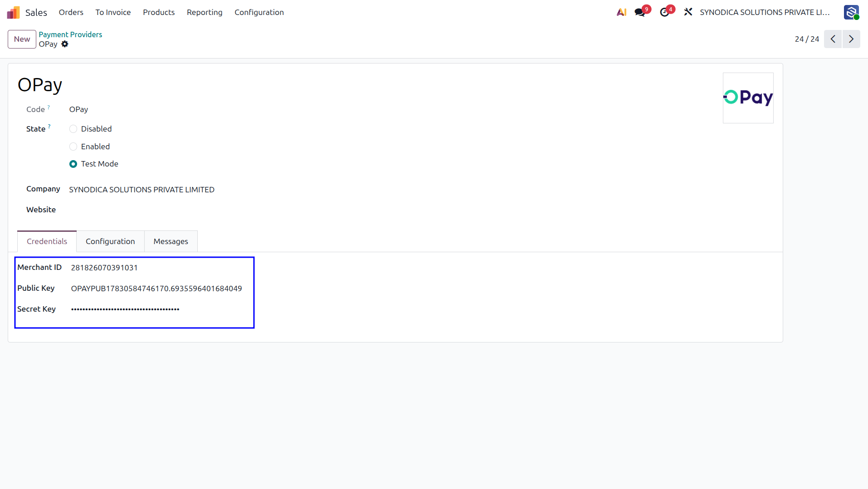Open the AI assistant icon
The height and width of the screenshot is (489, 868).
(621, 12)
